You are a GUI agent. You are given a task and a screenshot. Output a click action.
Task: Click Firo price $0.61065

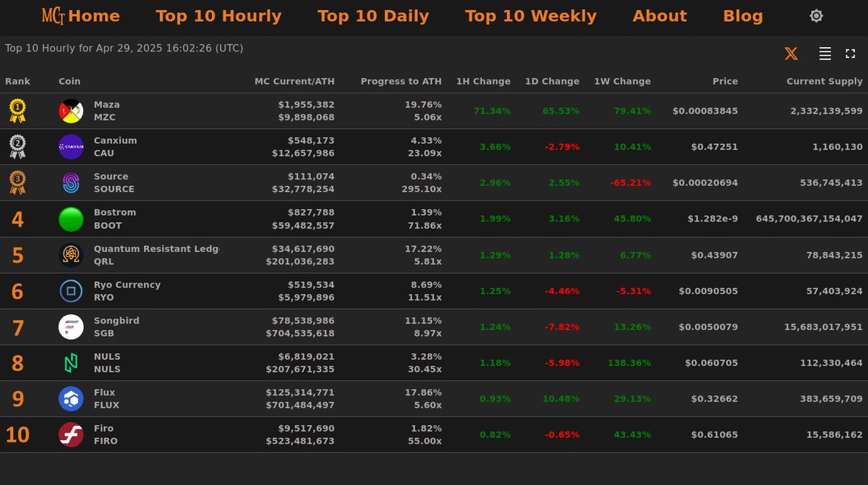715,435
